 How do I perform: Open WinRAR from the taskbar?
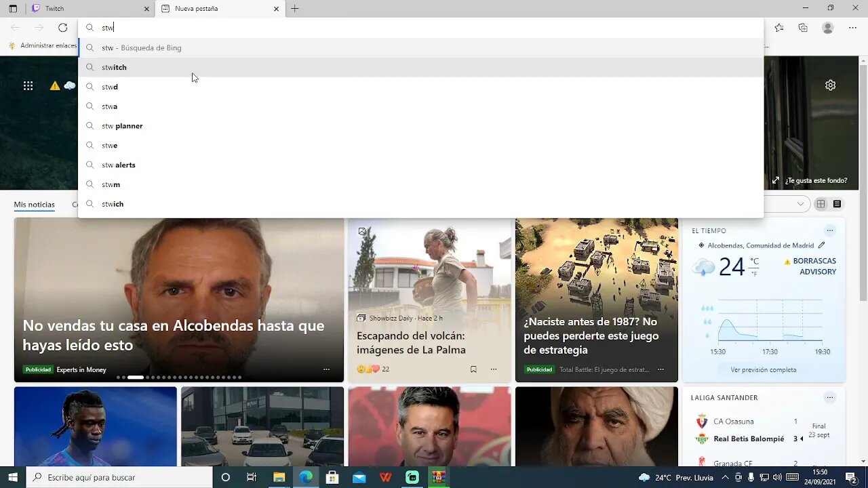coord(439,477)
